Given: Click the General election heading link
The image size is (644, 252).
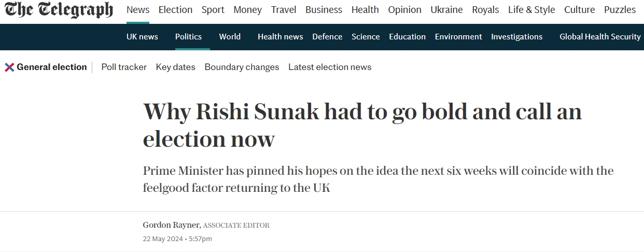Looking at the screenshot, I should (52, 67).
